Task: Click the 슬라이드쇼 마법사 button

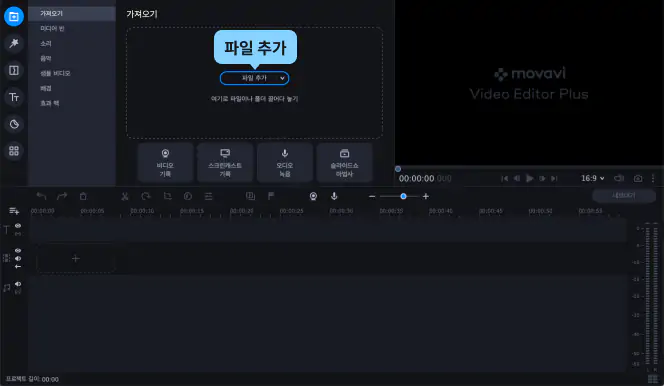Action: pyautogui.click(x=345, y=163)
